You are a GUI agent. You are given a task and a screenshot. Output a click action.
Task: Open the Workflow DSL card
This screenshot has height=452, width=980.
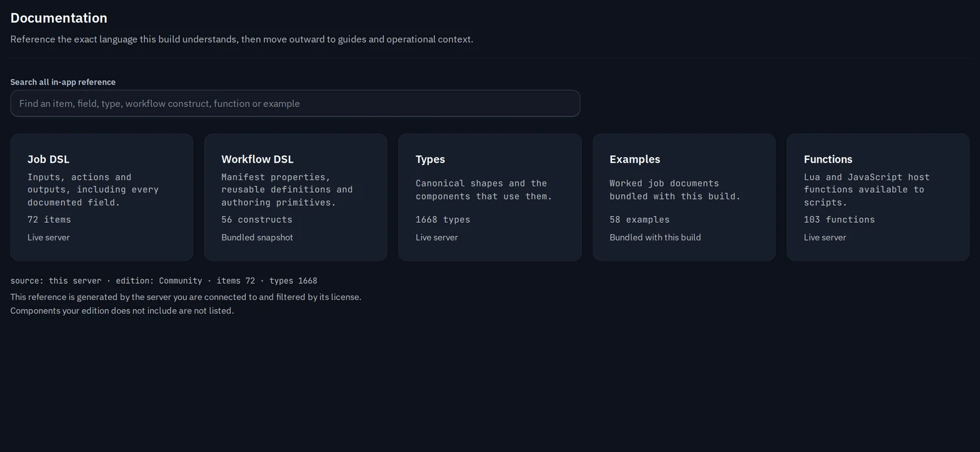coord(296,197)
